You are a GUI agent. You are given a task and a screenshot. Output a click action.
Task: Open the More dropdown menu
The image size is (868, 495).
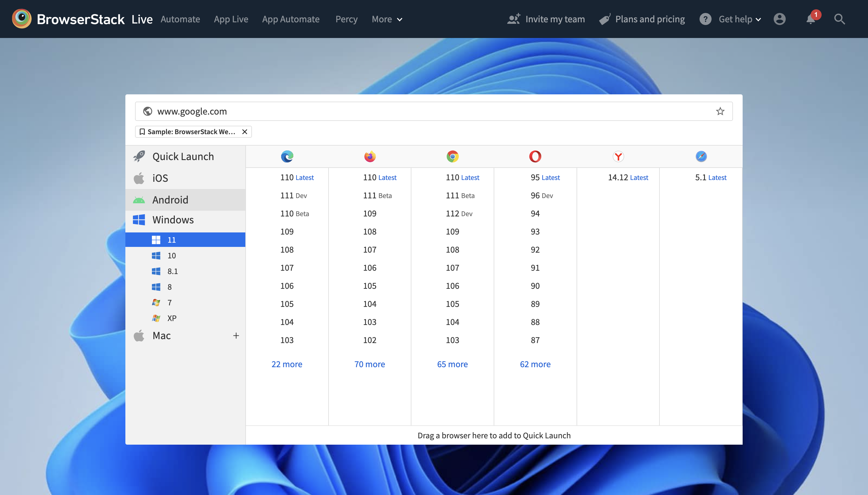[x=387, y=18]
